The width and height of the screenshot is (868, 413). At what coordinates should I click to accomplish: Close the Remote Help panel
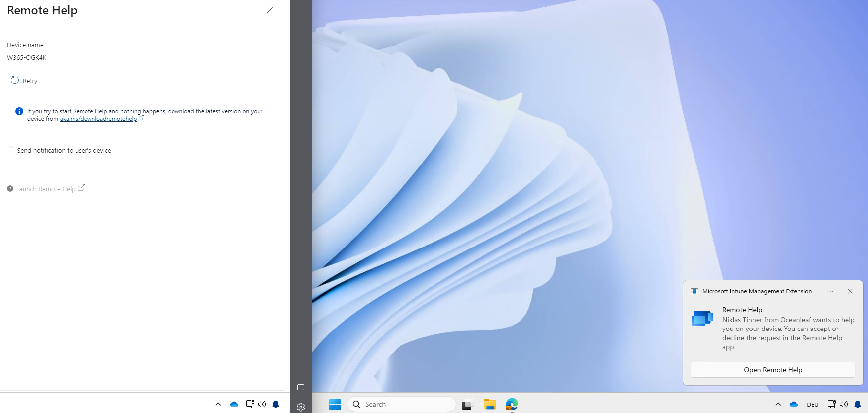click(x=270, y=10)
